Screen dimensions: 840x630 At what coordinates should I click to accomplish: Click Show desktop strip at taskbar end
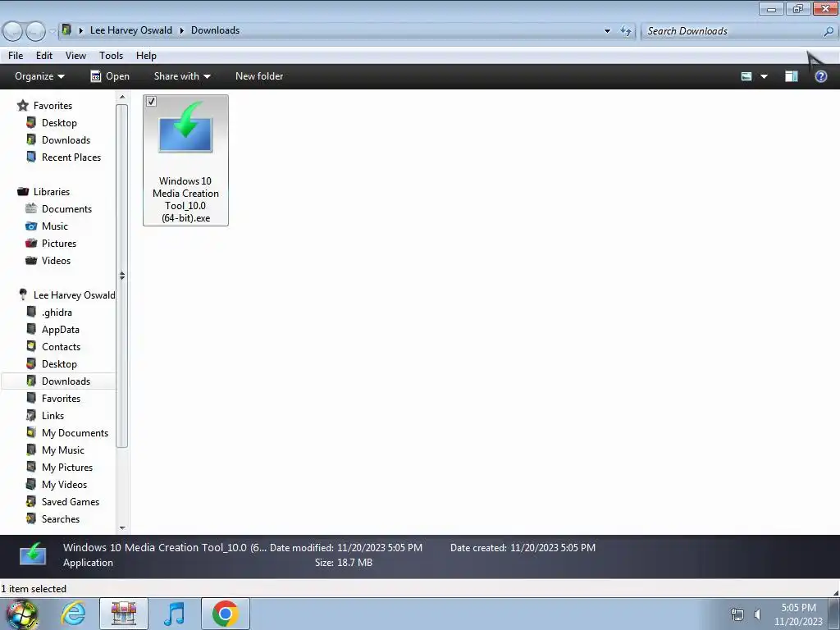[833, 614]
